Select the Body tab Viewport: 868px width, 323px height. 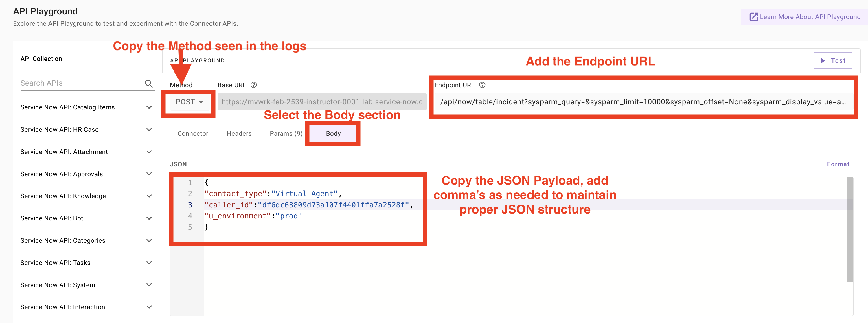point(333,133)
